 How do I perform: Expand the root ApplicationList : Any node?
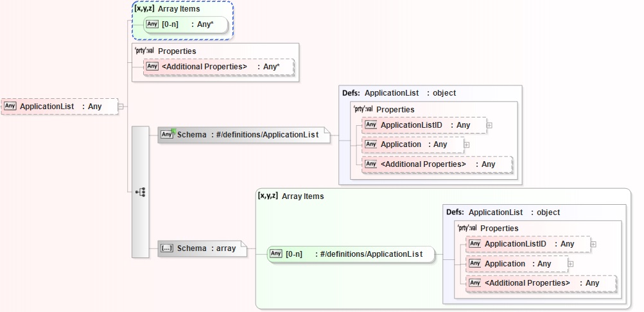(121, 107)
